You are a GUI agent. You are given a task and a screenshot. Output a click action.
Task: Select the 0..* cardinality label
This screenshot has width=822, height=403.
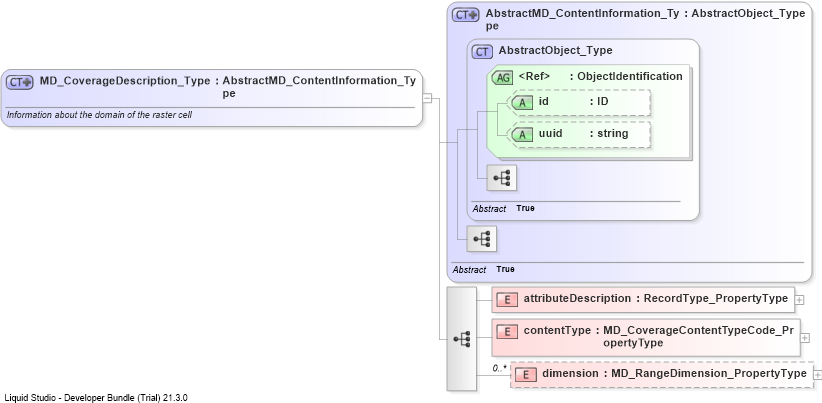point(500,368)
